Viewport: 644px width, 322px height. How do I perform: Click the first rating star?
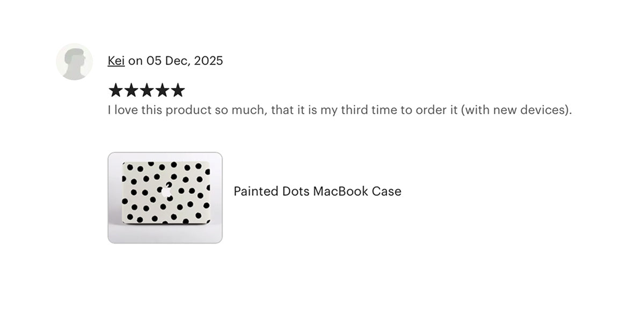tap(115, 90)
